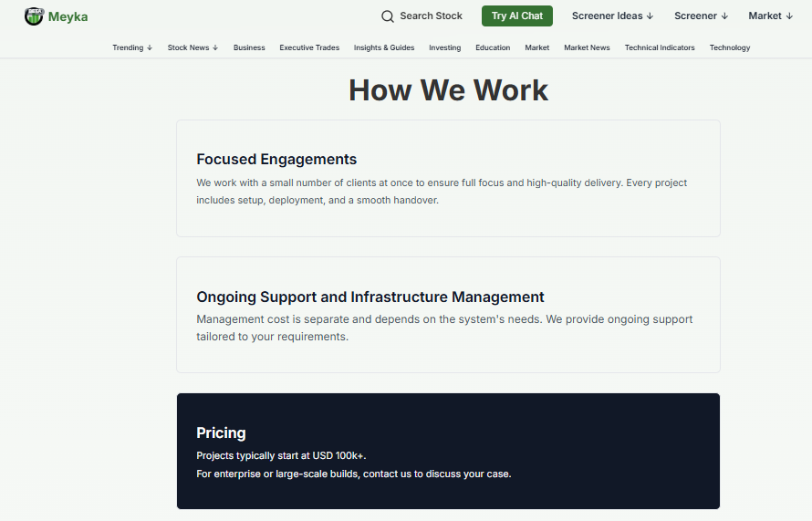Expand the Screener Ideas dropdown
This screenshot has height=521, width=812.
click(x=612, y=16)
